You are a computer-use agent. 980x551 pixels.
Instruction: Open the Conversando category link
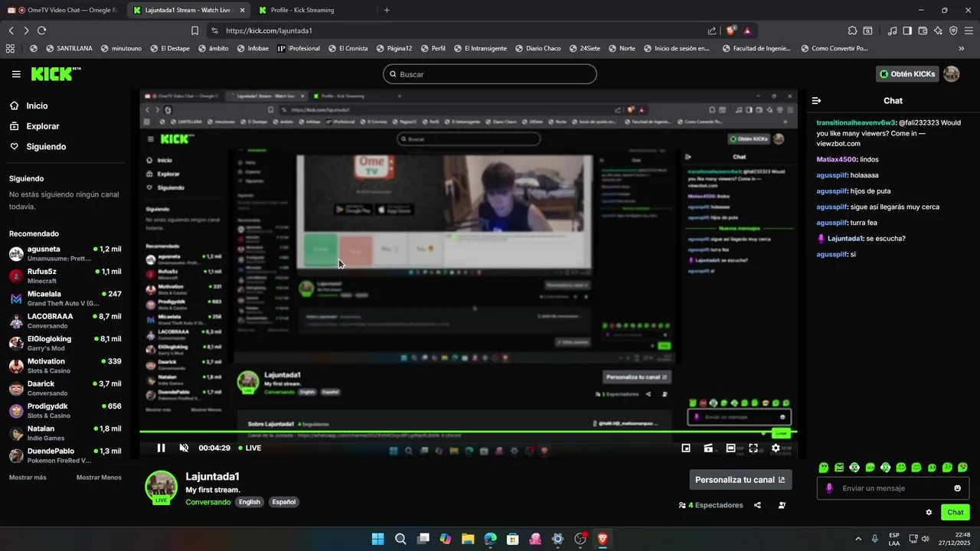(207, 502)
